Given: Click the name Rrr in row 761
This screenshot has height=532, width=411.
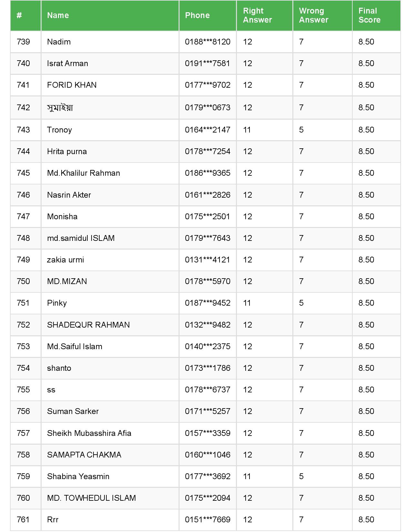Looking at the screenshot, I should click(53, 520).
